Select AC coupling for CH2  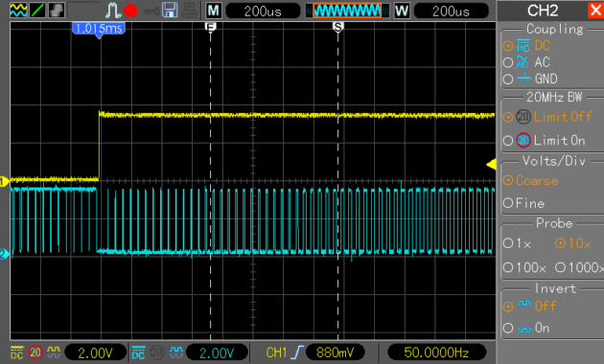pos(526,62)
